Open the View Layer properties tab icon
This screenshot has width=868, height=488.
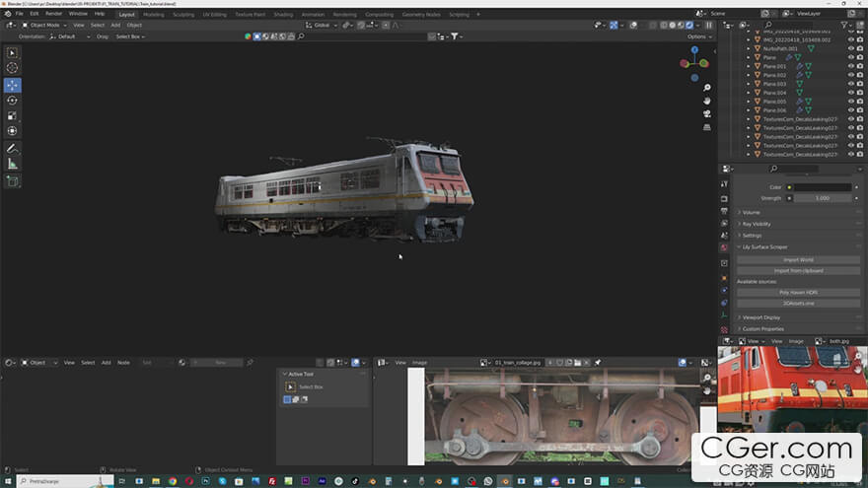tap(724, 224)
